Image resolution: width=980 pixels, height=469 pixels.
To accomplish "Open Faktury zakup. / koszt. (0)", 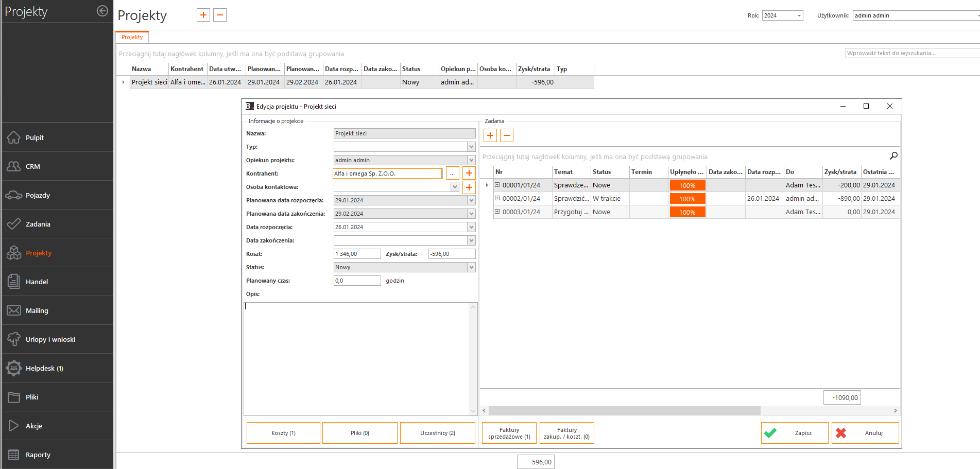I will click(x=566, y=433).
